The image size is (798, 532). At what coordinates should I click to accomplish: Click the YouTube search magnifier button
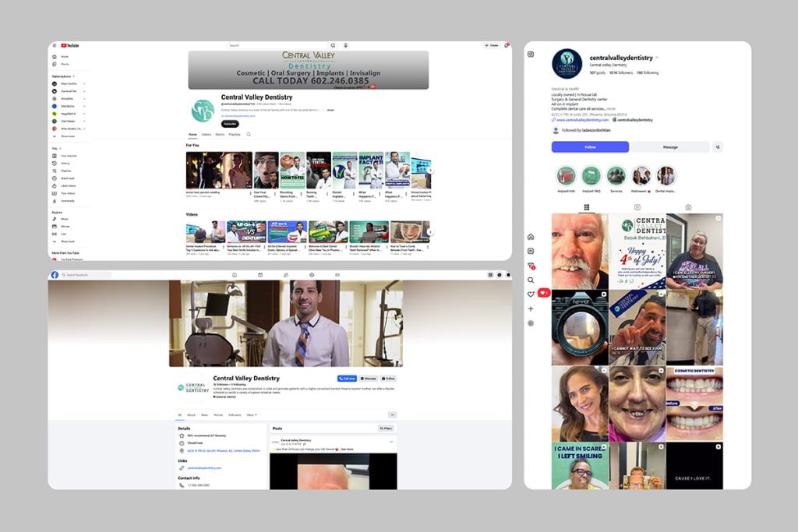point(333,45)
